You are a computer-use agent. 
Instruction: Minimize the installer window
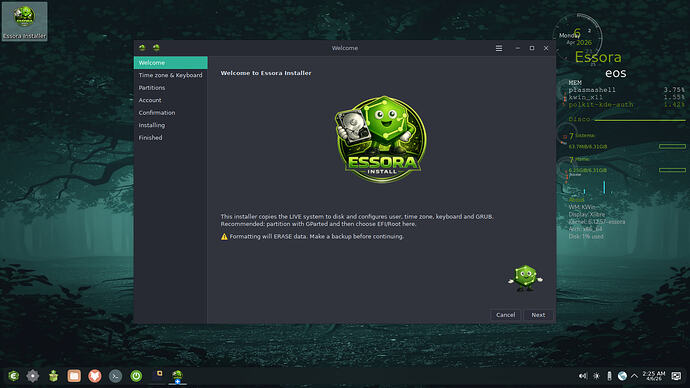tap(518, 48)
